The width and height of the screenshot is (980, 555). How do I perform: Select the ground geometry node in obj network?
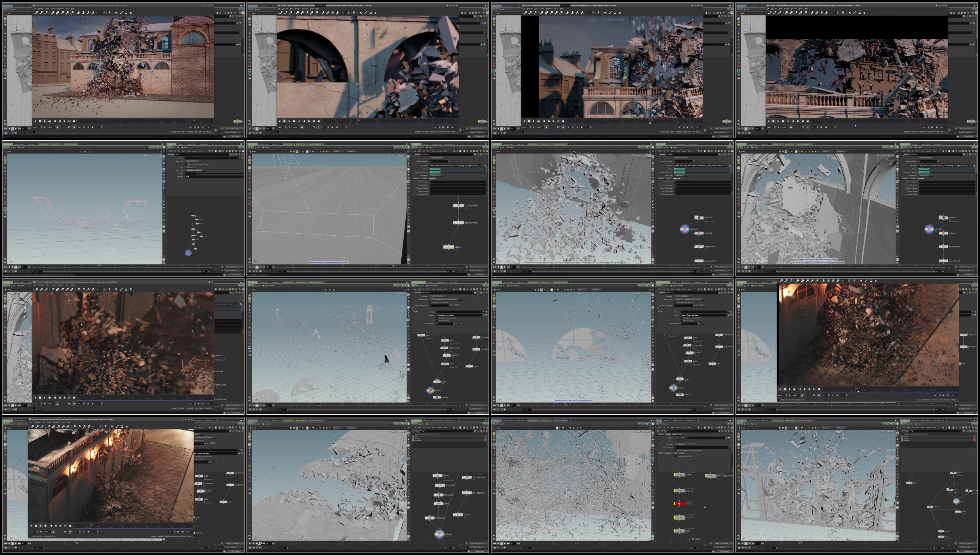(679, 491)
